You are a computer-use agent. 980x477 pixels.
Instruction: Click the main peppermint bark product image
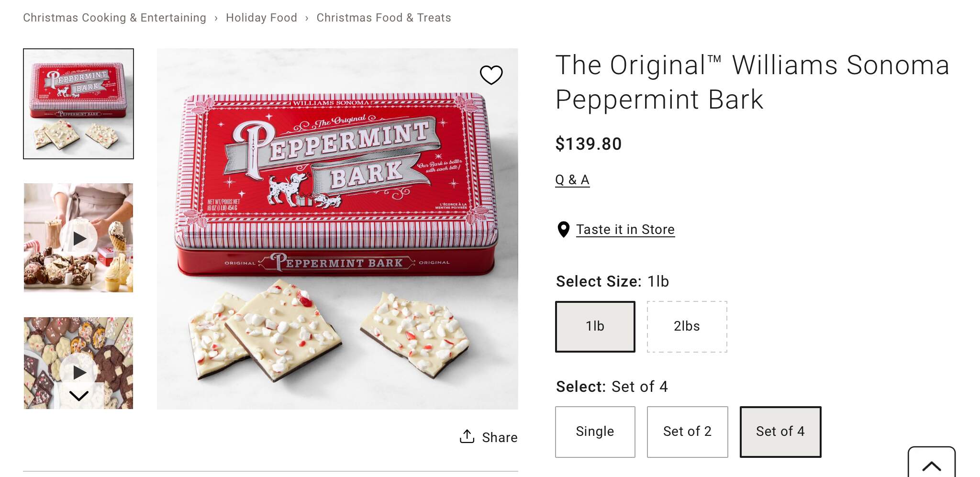pyautogui.click(x=337, y=229)
